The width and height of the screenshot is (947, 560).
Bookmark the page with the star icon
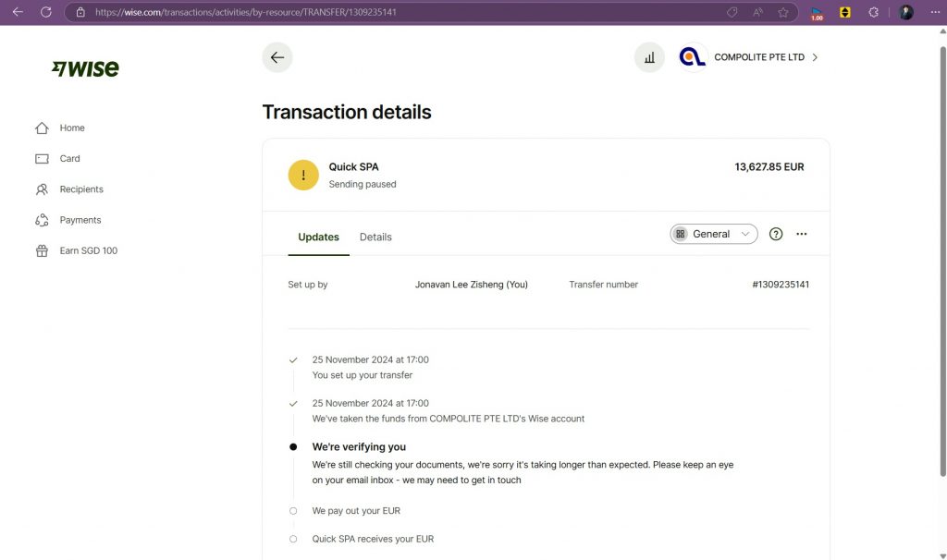pyautogui.click(x=783, y=12)
